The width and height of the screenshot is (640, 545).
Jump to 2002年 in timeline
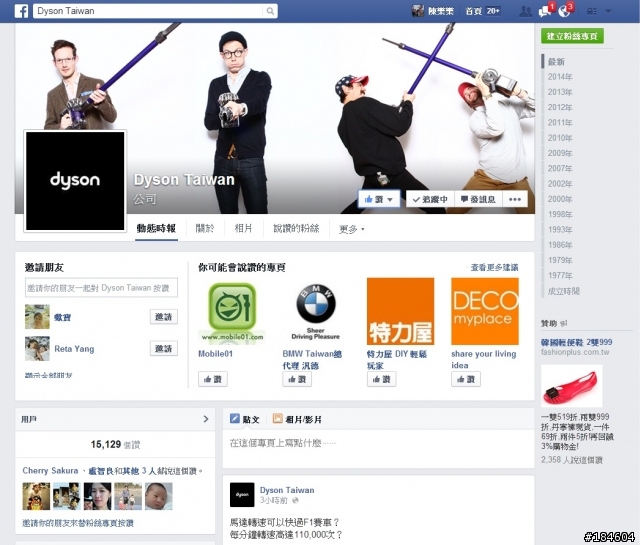pos(560,184)
